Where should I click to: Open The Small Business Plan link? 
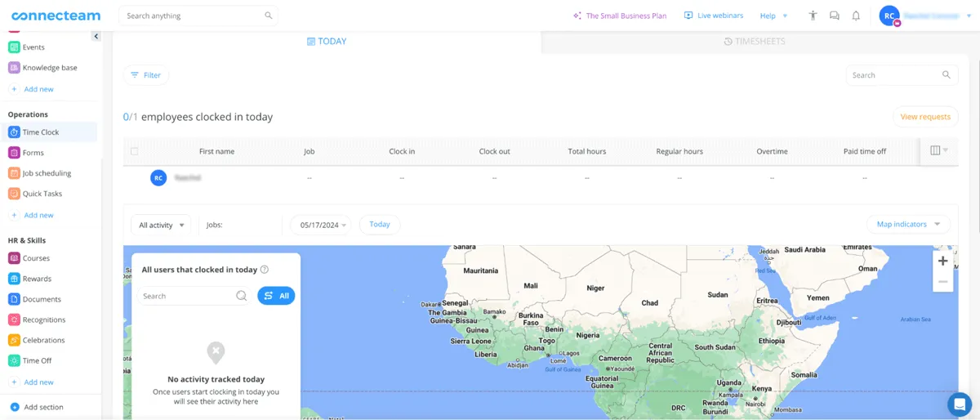[x=620, y=16]
